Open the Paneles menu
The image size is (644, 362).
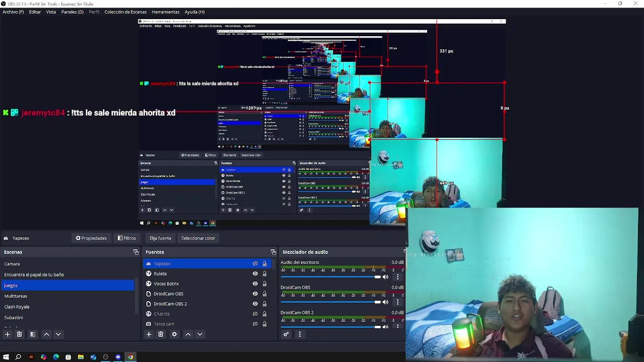(72, 12)
